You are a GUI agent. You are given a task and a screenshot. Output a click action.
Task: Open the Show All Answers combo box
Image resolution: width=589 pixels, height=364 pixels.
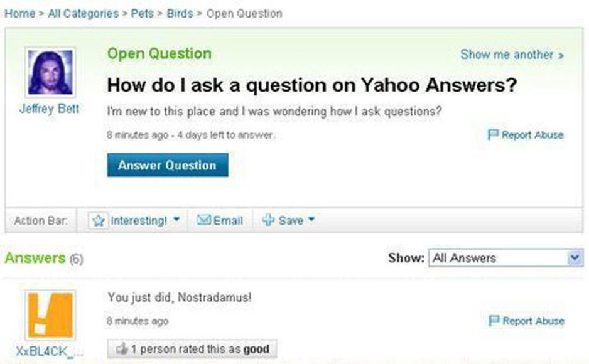pos(506,258)
